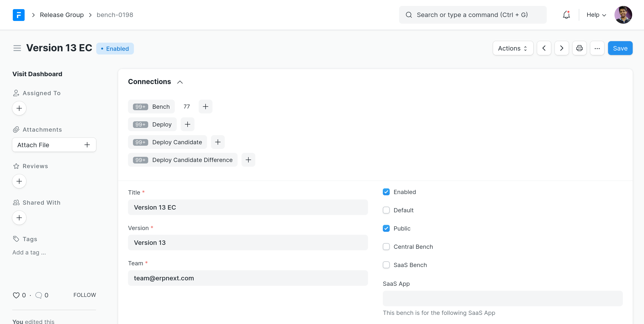Image resolution: width=644 pixels, height=324 pixels.
Task: Like this document heart icon
Action: pyautogui.click(x=16, y=295)
